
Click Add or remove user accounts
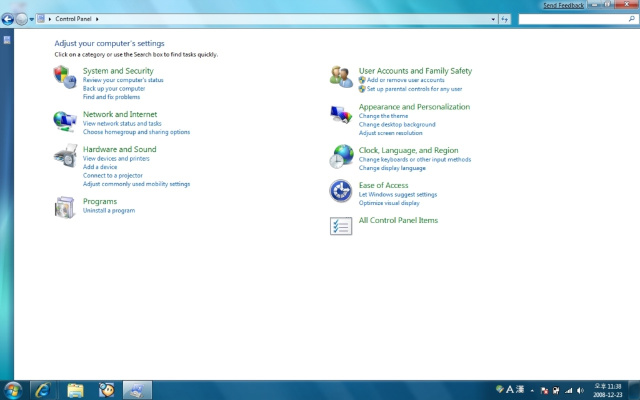405,80
